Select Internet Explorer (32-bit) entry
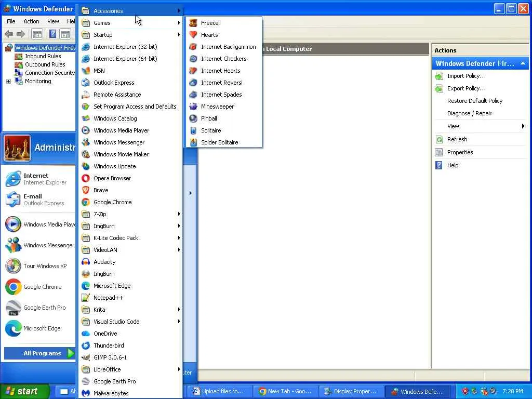Screen dimensions: 532x399 (131, 47)
